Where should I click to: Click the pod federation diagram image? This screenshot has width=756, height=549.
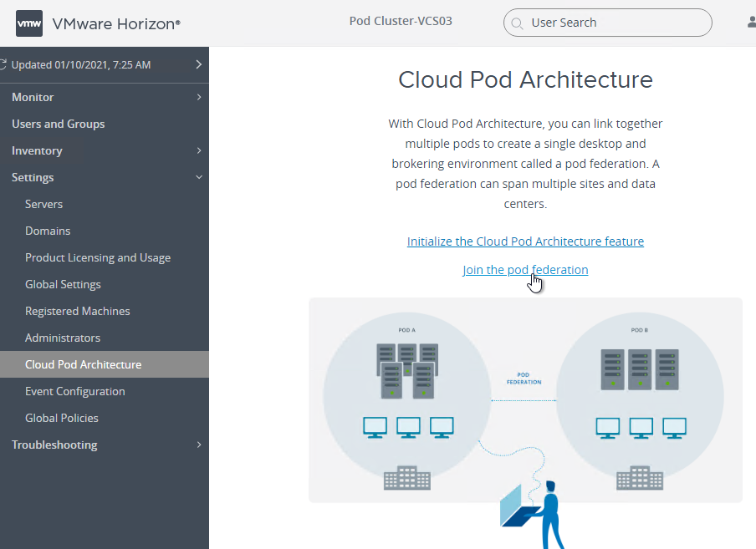coord(525,400)
